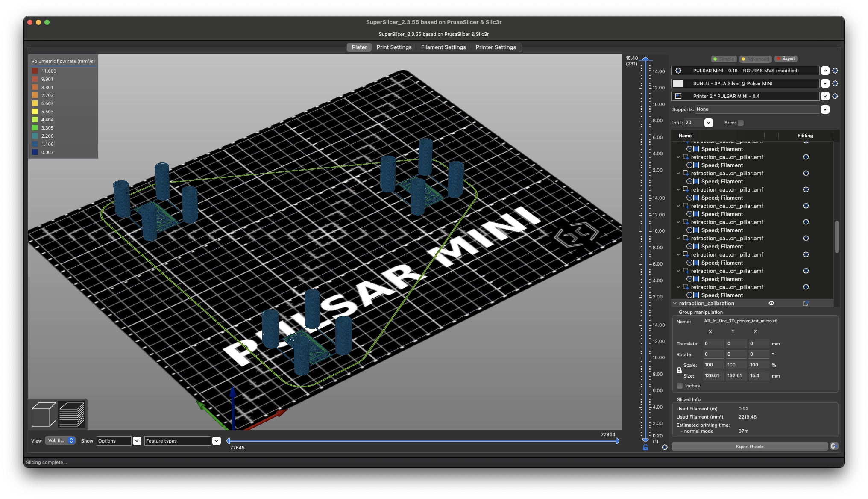Open Filament Settings tab

click(443, 47)
